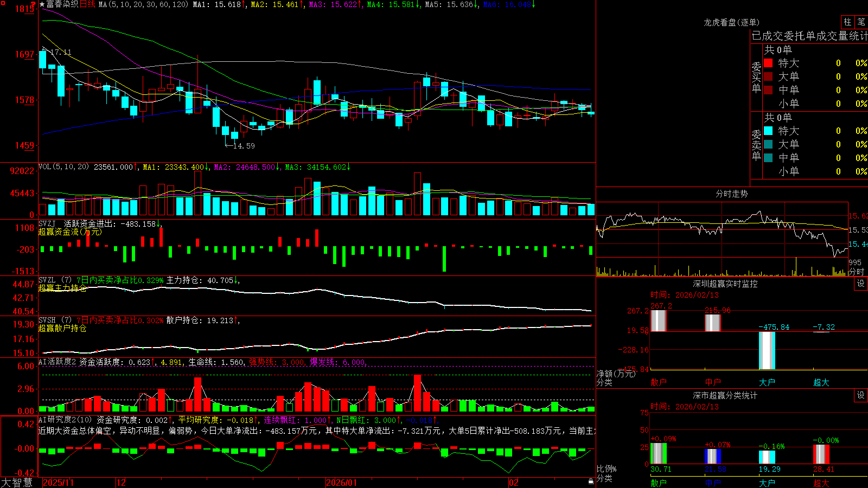Click the VOL(5,10,20) indicator label
The height and width of the screenshot is (488, 868).
(x=64, y=167)
